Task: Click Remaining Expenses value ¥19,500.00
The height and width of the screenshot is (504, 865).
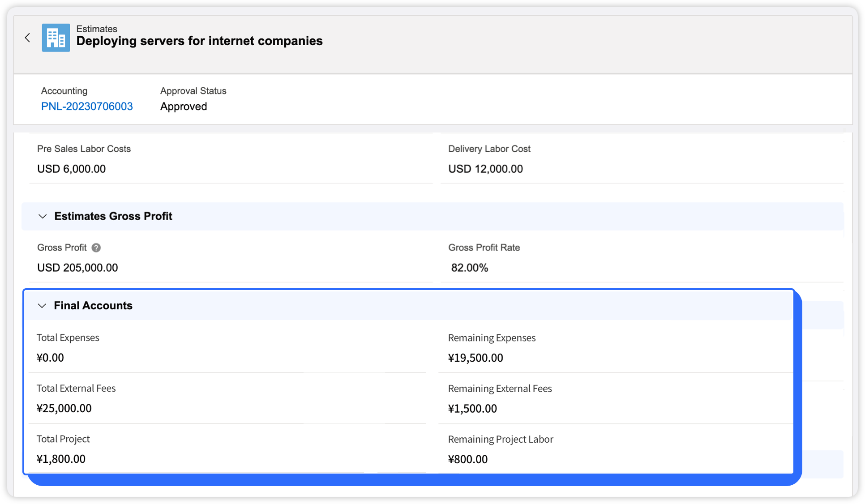Action: tap(475, 358)
